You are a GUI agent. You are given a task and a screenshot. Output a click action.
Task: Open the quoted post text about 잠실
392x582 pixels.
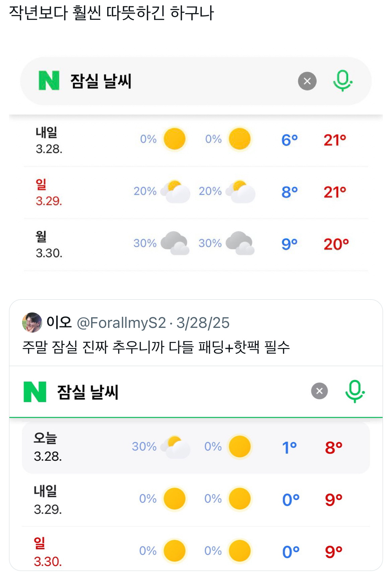(x=156, y=347)
